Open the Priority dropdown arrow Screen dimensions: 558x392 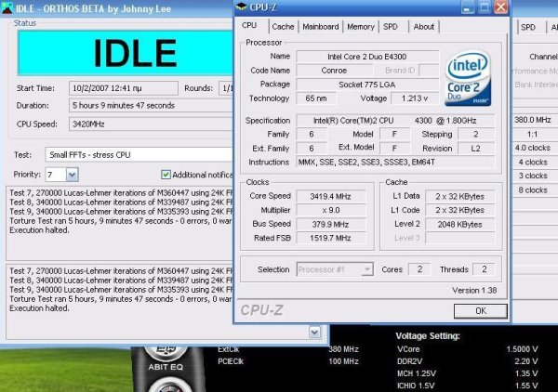click(73, 175)
